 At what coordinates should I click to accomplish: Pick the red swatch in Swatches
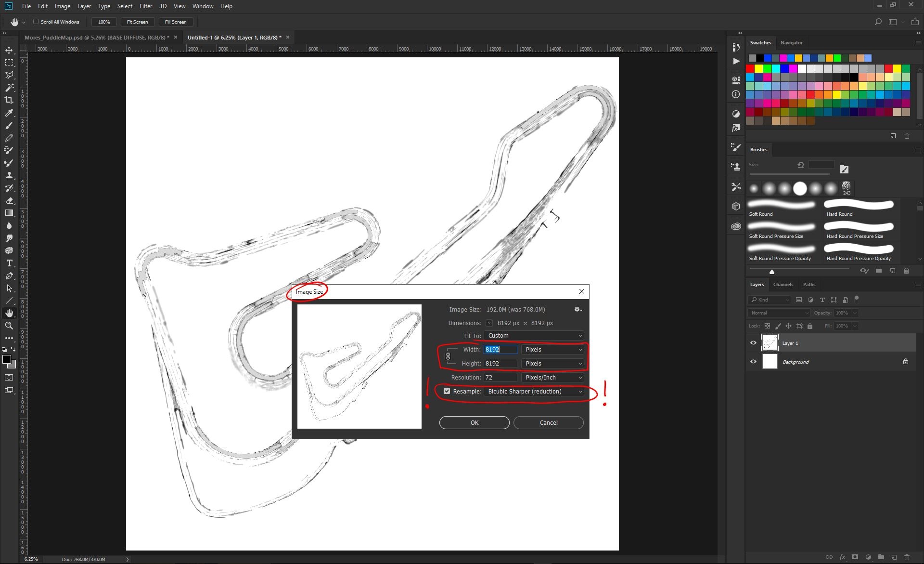point(750,68)
